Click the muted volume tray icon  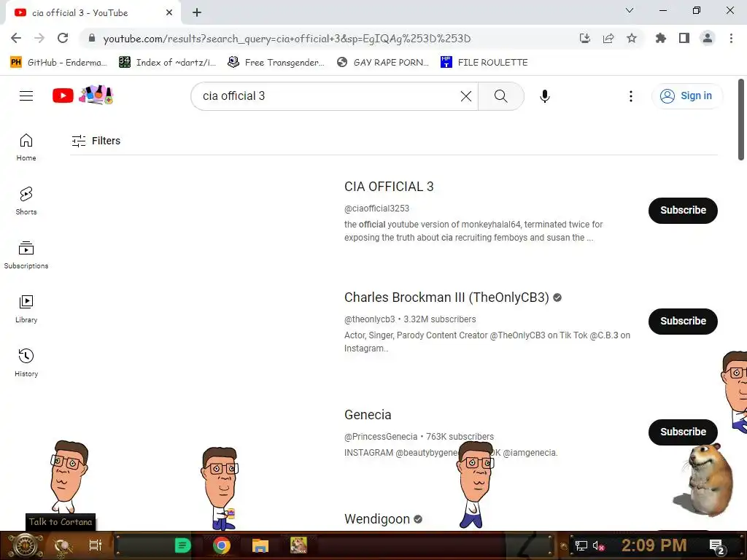[598, 545]
